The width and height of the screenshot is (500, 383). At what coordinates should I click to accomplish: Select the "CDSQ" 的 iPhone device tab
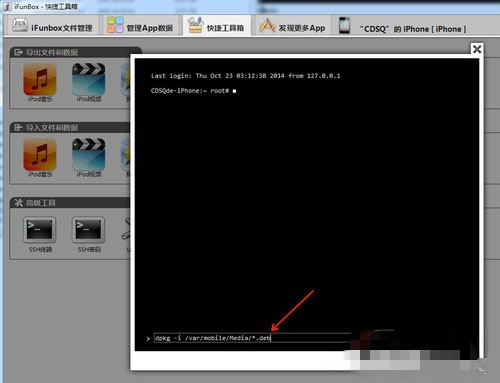[403, 26]
